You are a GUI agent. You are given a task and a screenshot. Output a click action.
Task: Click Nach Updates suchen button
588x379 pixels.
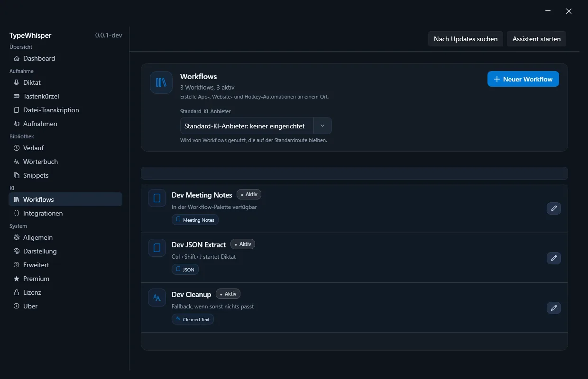(x=466, y=39)
